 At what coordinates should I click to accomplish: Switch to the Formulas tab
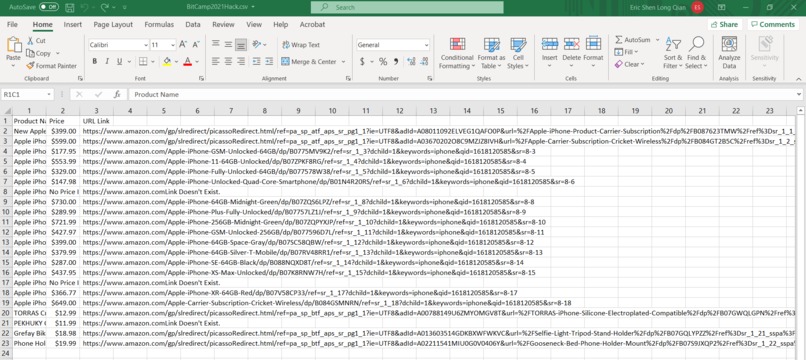159,24
